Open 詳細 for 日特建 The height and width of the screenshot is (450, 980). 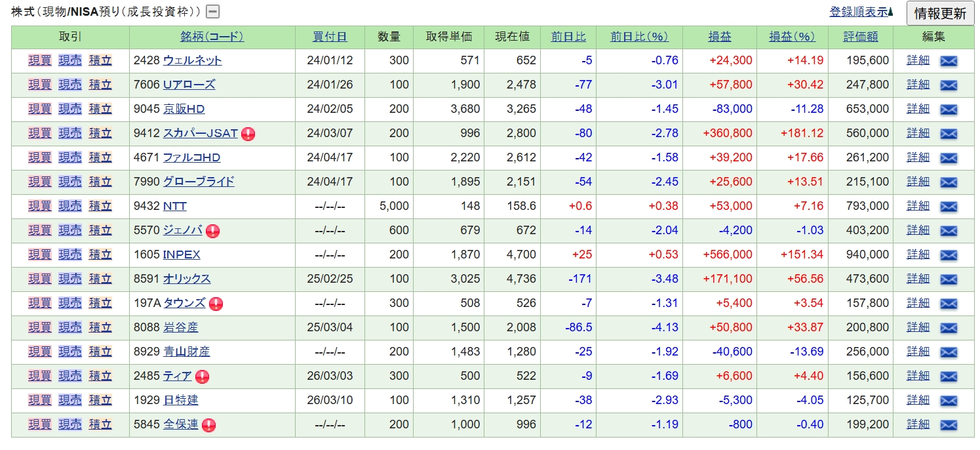click(918, 400)
